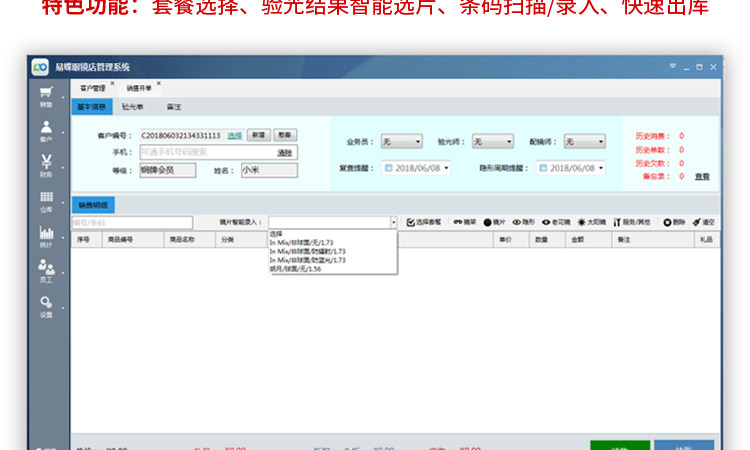Toggle the 选择套餐 checkbox
This screenshot has height=450, width=750.
423,222
